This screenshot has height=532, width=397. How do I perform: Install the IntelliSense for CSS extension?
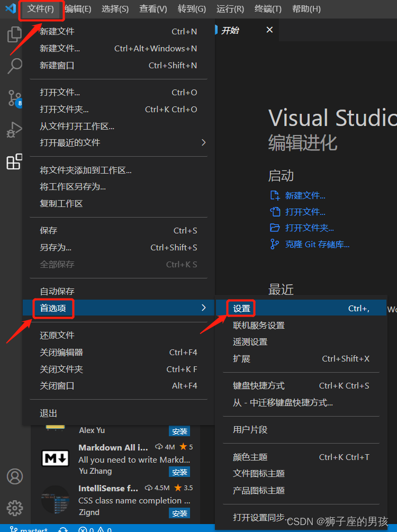[x=179, y=513]
